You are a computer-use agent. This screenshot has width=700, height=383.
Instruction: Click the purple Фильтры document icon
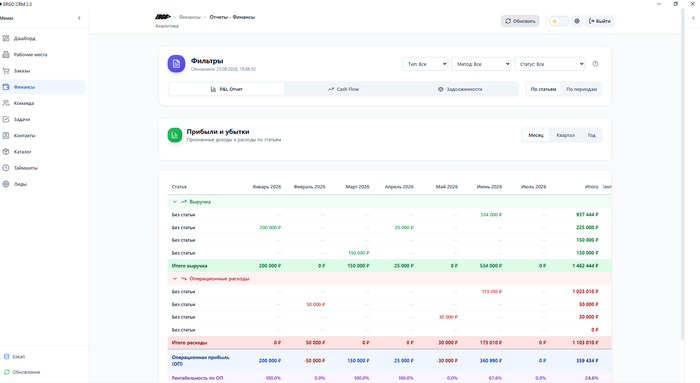[176, 64]
